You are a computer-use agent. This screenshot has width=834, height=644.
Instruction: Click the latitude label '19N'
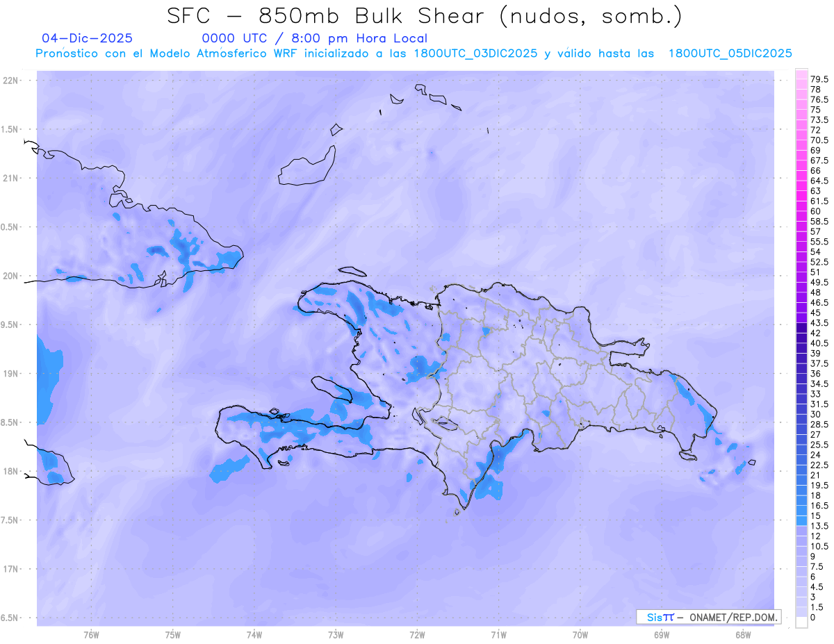coord(11,374)
